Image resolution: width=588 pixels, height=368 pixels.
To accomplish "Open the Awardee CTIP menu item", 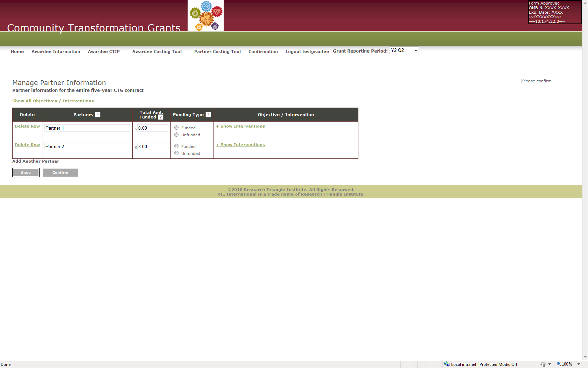I will pyautogui.click(x=104, y=52).
